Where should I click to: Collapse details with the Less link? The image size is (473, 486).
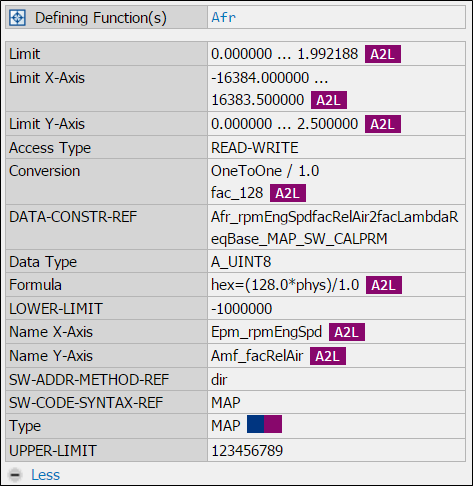[x=45, y=475]
